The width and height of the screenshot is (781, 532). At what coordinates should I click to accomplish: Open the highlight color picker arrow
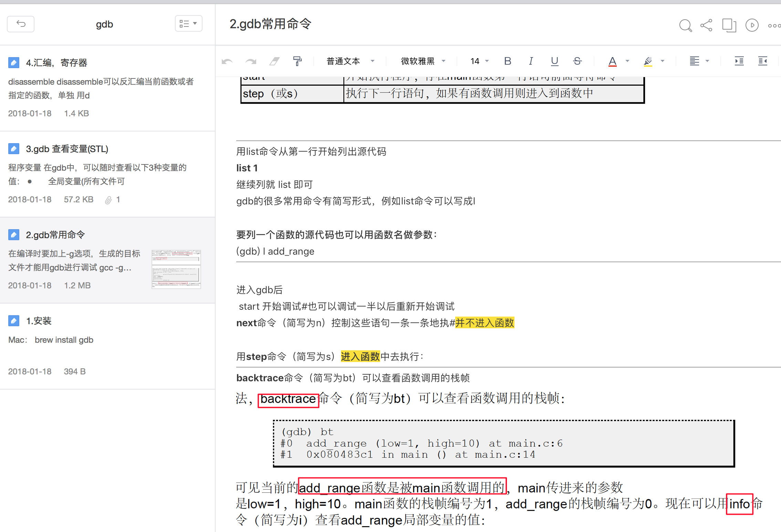[x=662, y=61]
